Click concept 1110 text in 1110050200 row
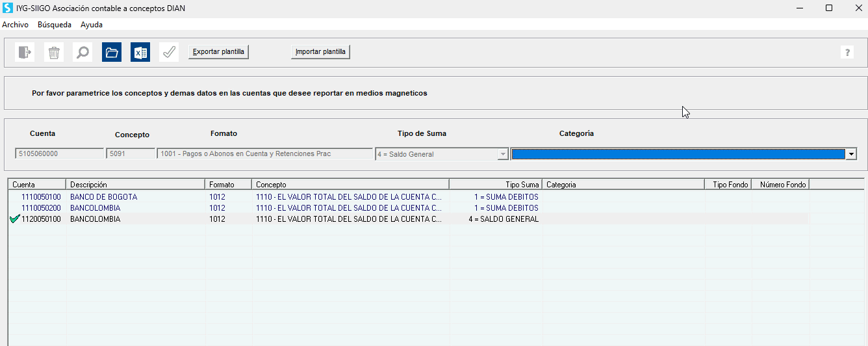This screenshot has width=868, height=346. click(349, 208)
